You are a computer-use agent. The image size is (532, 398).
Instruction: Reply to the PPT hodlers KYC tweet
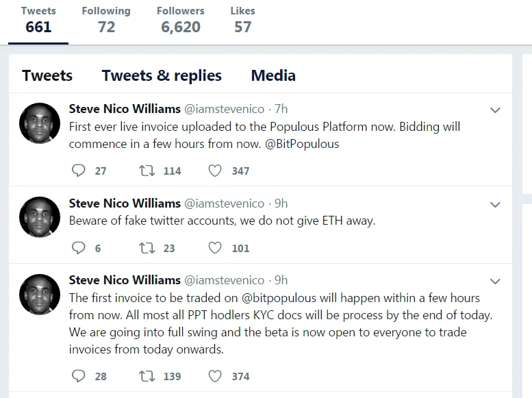coord(78,376)
